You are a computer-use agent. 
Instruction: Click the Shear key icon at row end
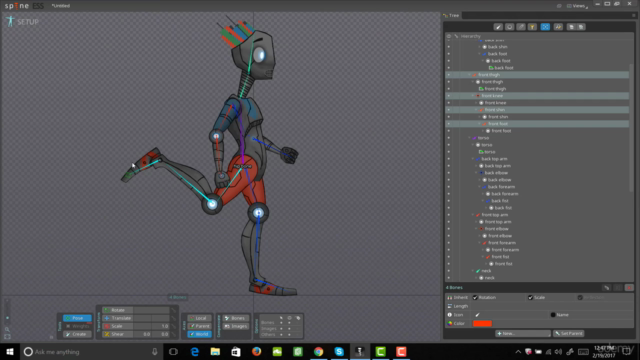tap(174, 334)
